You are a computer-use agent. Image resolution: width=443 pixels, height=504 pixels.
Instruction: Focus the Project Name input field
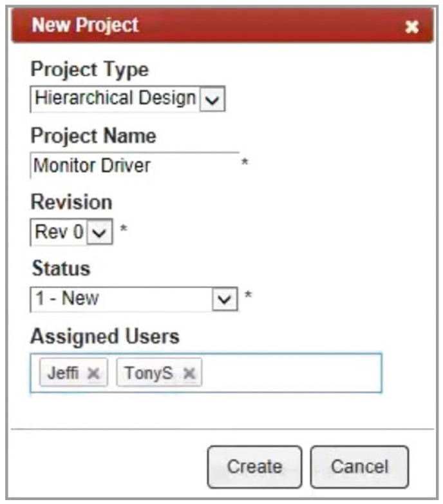(135, 165)
